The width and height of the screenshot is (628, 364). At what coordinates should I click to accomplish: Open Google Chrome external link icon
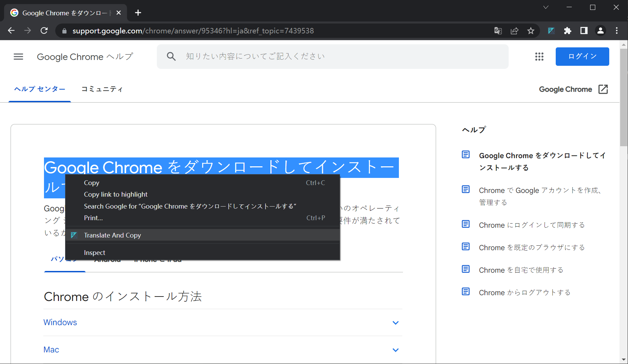coord(603,89)
